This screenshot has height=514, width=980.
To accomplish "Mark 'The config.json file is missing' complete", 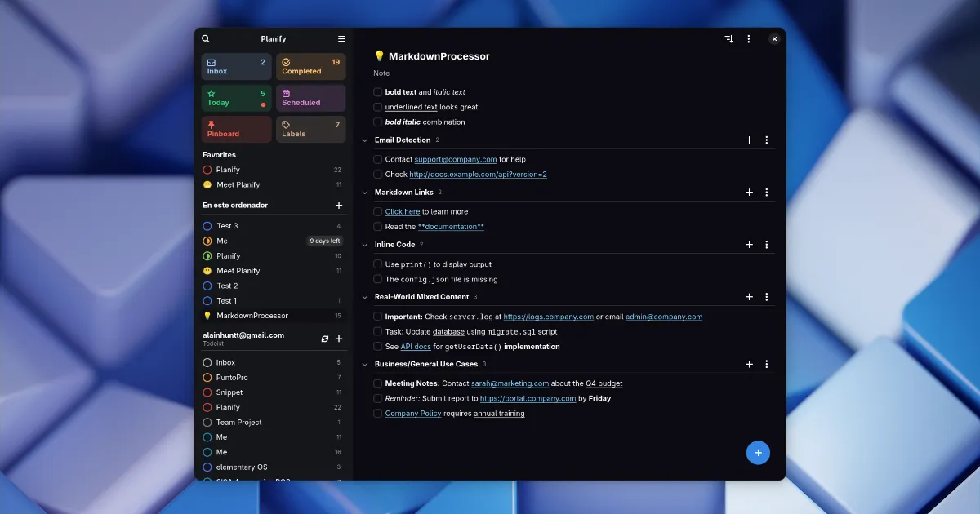I will point(378,279).
